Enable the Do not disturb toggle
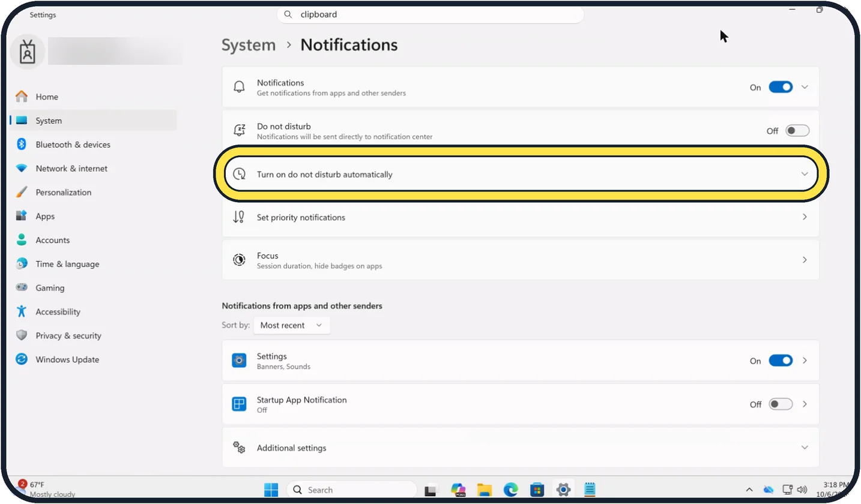 [x=797, y=131]
